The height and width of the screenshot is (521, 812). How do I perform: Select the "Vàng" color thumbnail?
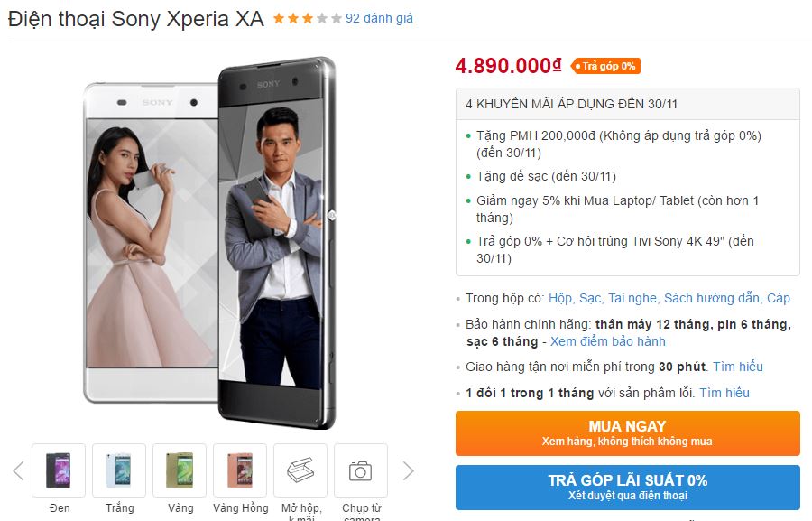click(x=180, y=470)
